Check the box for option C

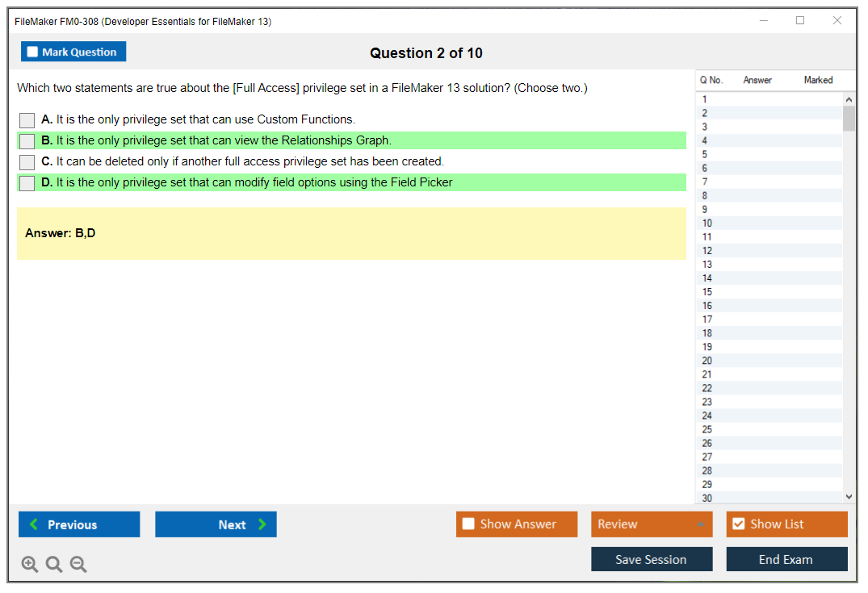[x=27, y=162]
